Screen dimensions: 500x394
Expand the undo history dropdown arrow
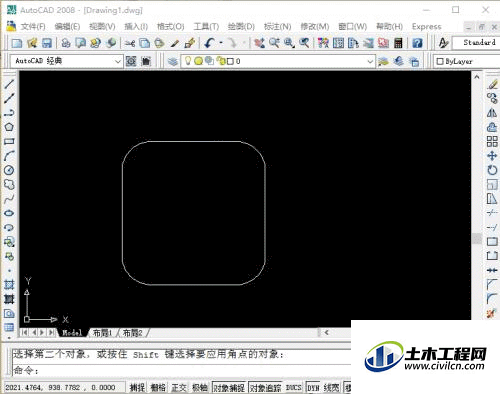(x=221, y=43)
